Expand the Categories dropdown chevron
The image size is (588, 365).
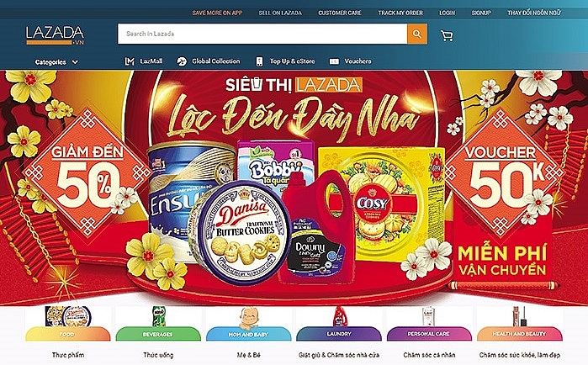[x=75, y=62]
